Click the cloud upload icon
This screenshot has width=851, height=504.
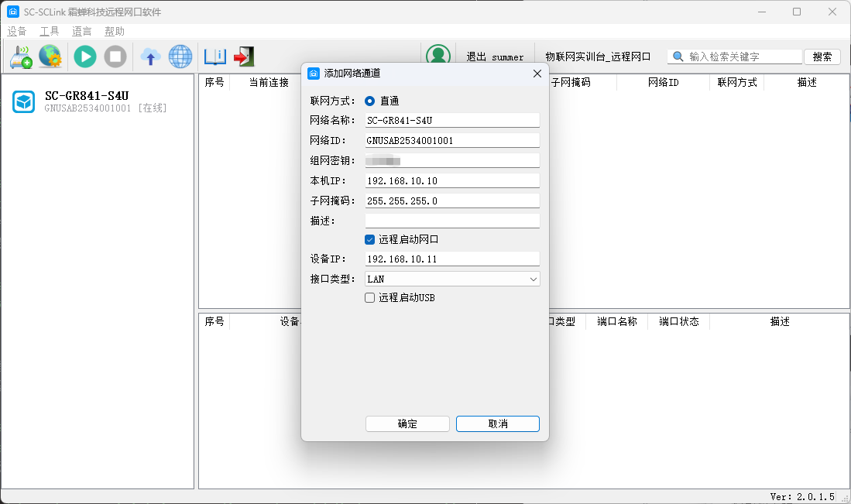tap(150, 57)
